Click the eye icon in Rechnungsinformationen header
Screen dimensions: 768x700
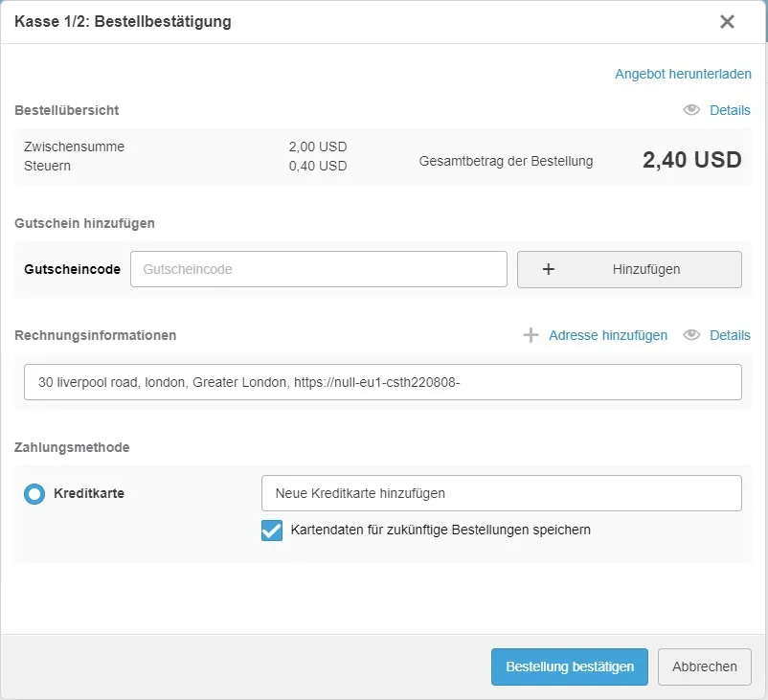(691, 335)
